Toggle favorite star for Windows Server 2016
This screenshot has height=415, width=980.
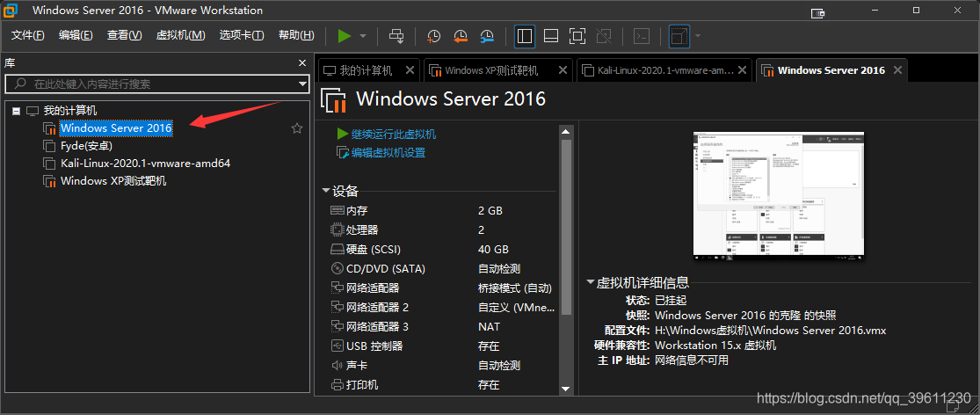click(297, 128)
